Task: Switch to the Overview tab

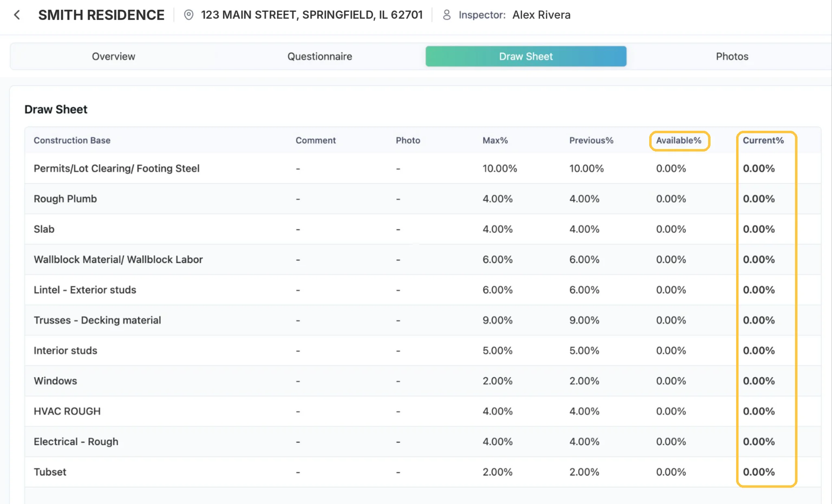Action: [x=113, y=56]
